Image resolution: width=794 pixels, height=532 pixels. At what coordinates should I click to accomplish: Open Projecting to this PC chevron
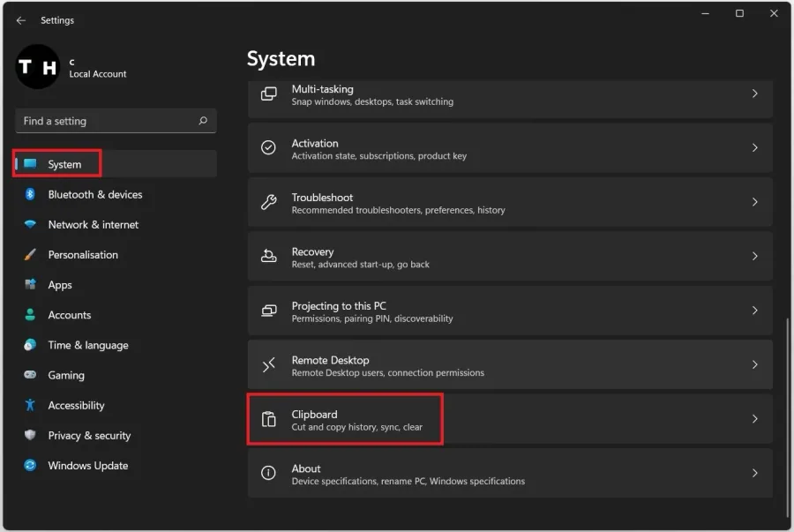(x=754, y=311)
